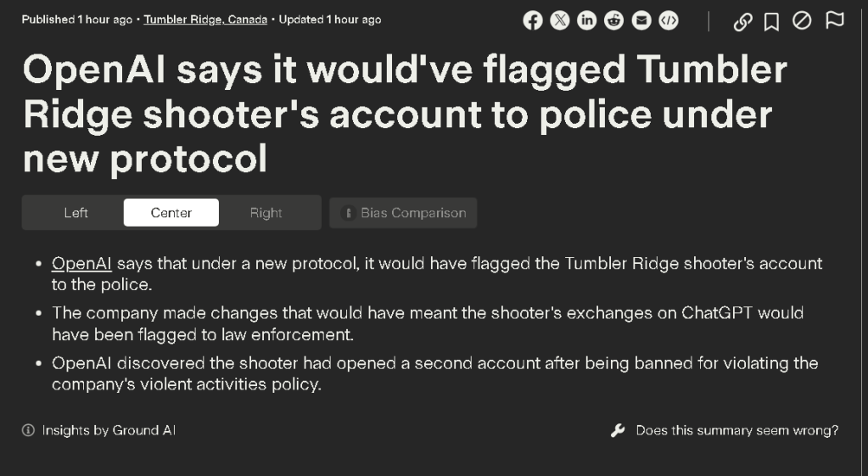Viewport: 868px width, 476px height.
Task: Switch summary to Left perspective
Action: 76,213
